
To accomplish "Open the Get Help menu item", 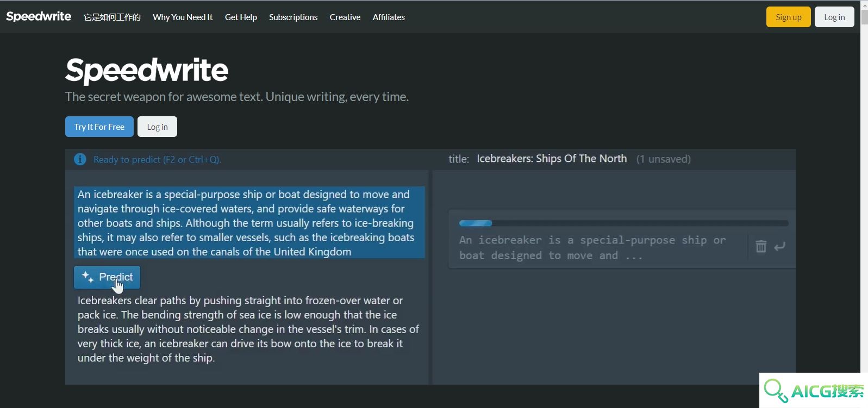I will coord(241,17).
